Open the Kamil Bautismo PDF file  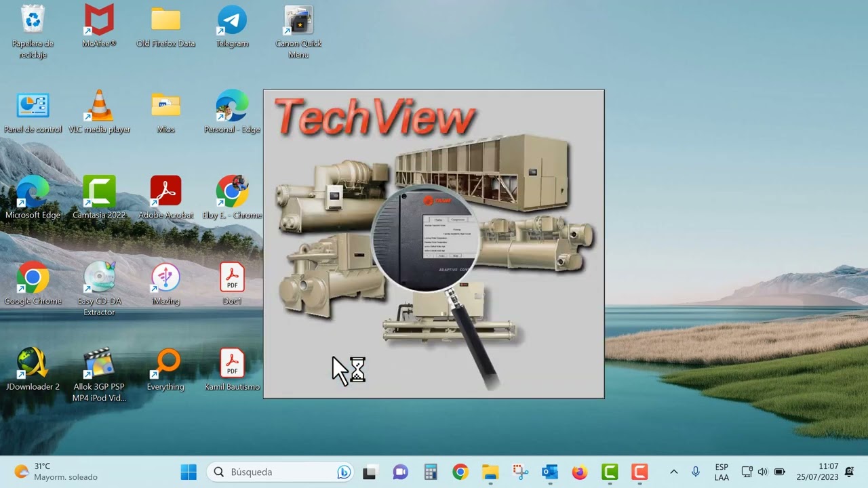click(x=232, y=369)
